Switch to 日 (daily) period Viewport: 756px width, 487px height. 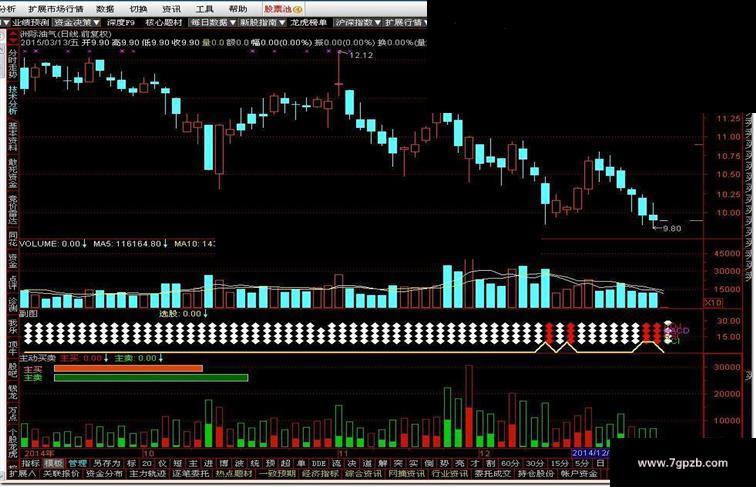tap(600, 463)
